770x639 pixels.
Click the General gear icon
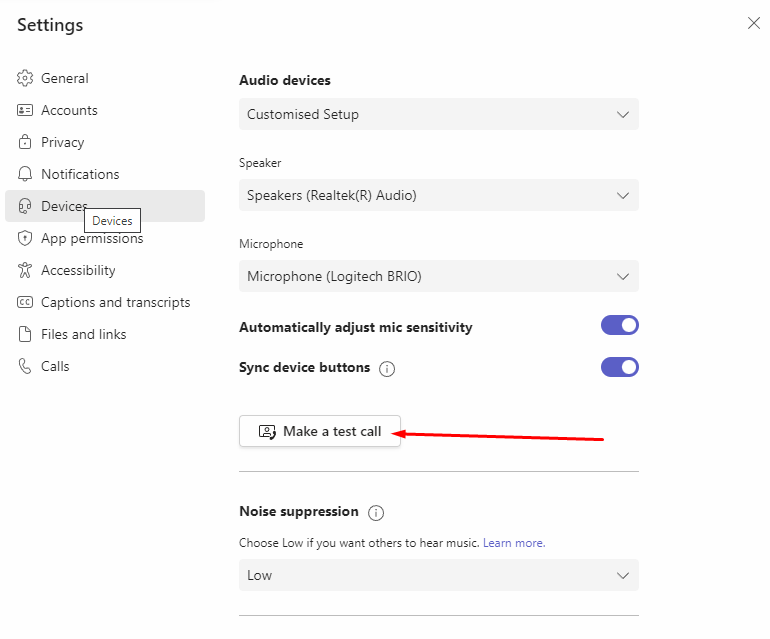click(x=25, y=78)
